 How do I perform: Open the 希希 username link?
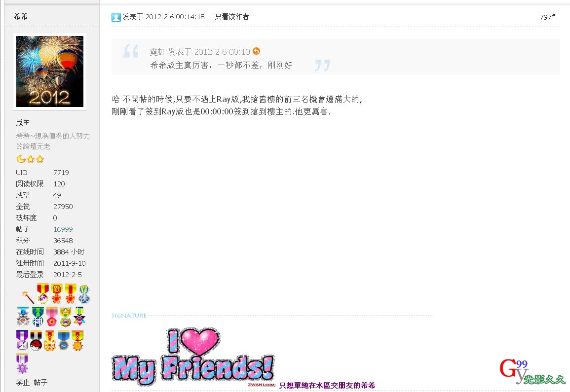pyautogui.click(x=20, y=16)
